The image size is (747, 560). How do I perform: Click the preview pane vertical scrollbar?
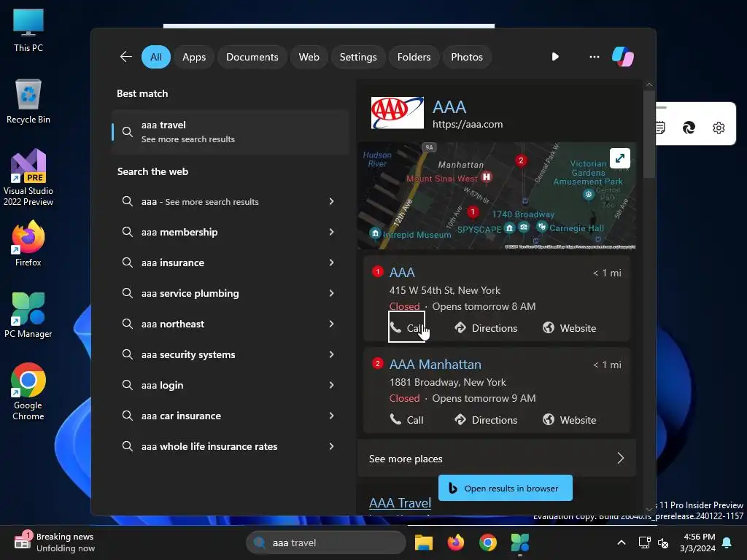point(649,134)
